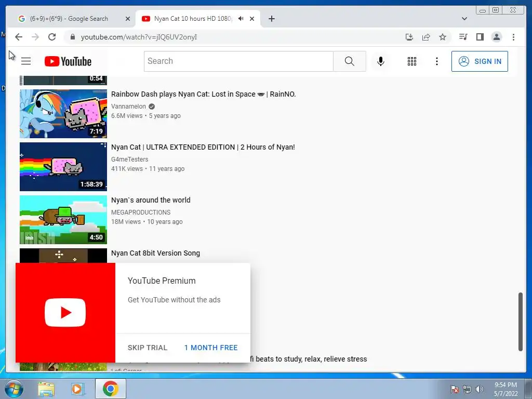Viewport: 532px width, 399px height.
Task: Open the Action Center flag tray icon
Action: (x=455, y=389)
